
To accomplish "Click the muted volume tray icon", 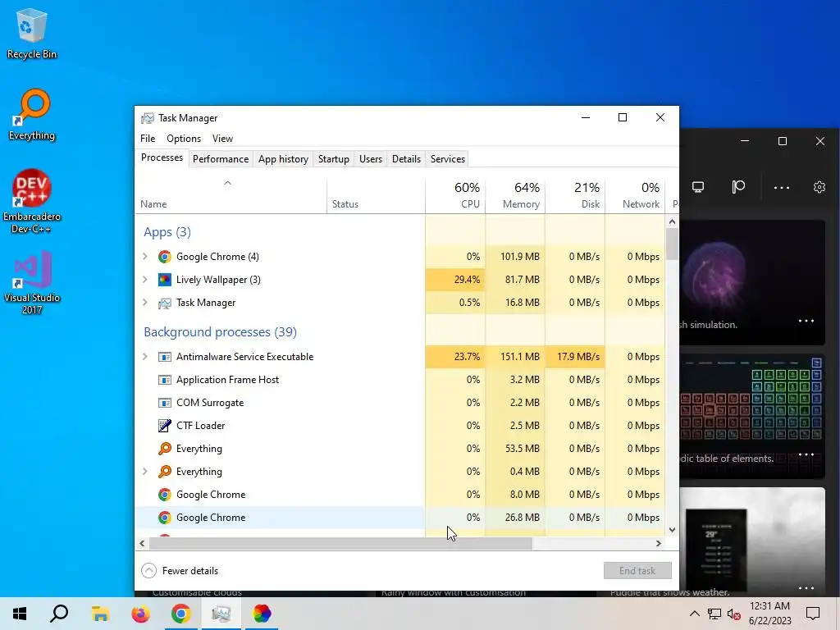I will tap(733, 614).
